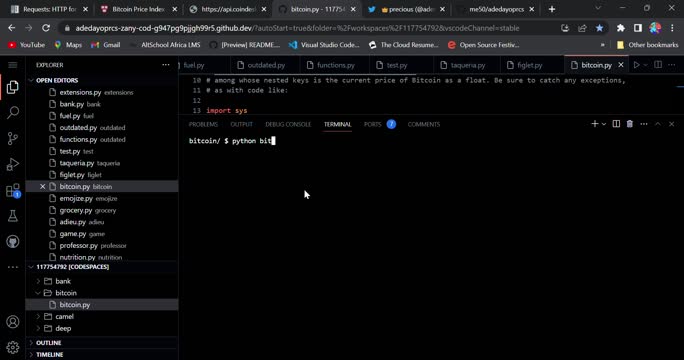This screenshot has width=684, height=360.
Task: Open the Gmail bookmark
Action: coord(106,45)
